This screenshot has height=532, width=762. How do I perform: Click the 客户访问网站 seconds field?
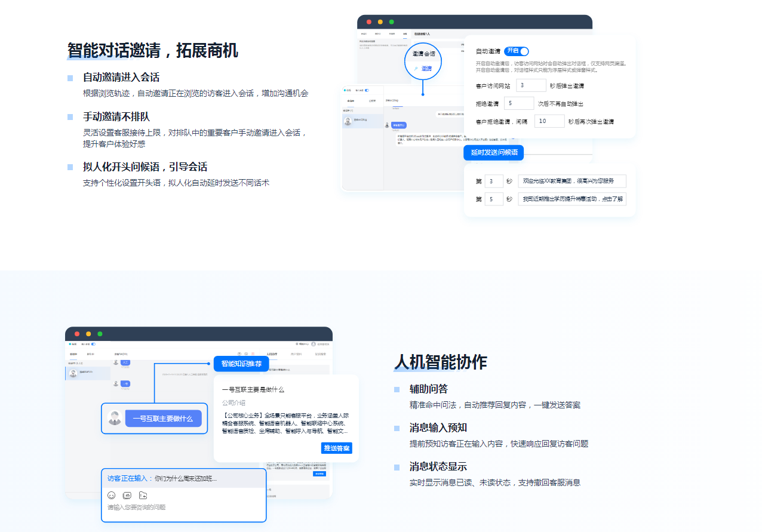(x=531, y=85)
